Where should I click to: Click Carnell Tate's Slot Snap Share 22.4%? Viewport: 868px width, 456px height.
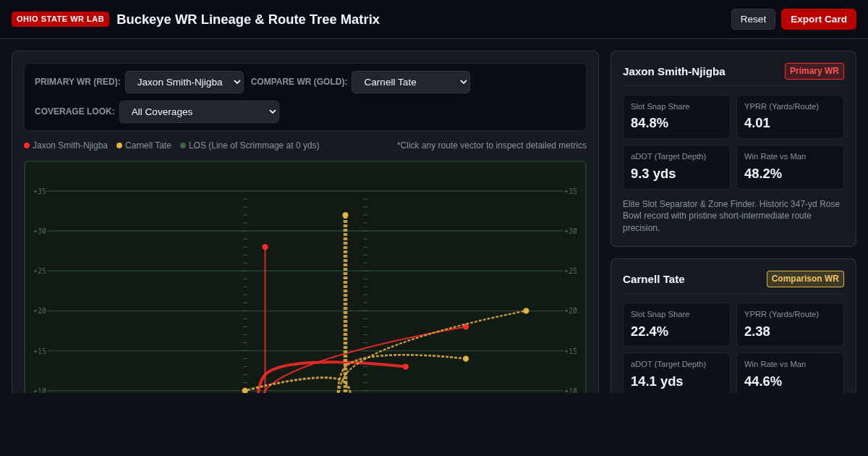(676, 324)
